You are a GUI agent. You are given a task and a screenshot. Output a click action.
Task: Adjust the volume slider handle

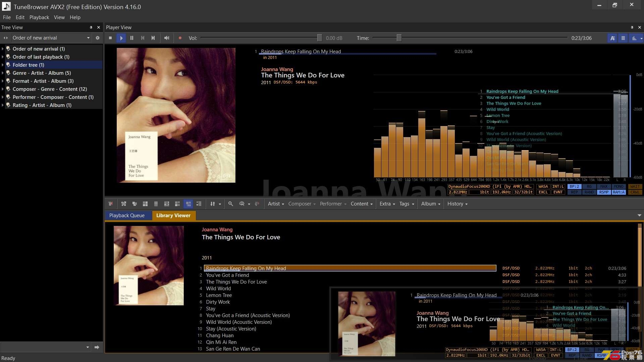pyautogui.click(x=319, y=38)
